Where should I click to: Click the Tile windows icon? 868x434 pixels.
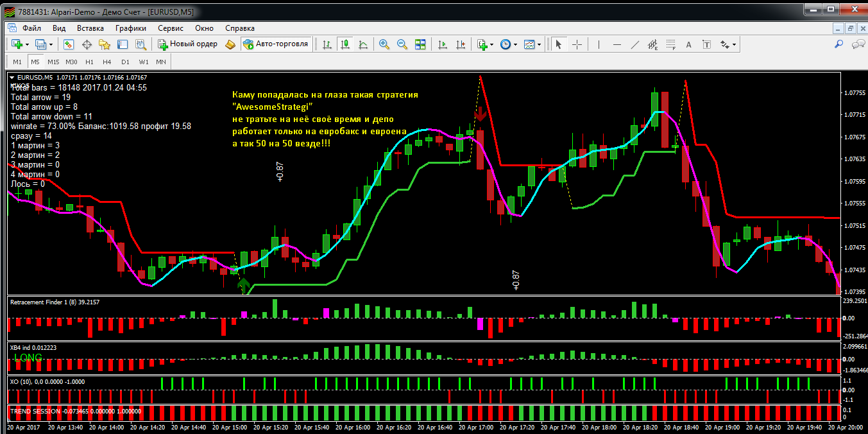[x=420, y=44]
